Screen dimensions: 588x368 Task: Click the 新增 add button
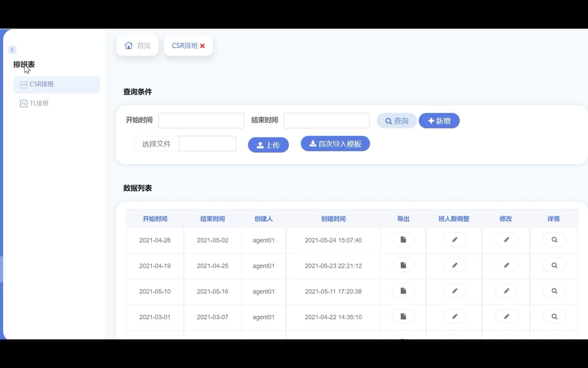pyautogui.click(x=439, y=121)
